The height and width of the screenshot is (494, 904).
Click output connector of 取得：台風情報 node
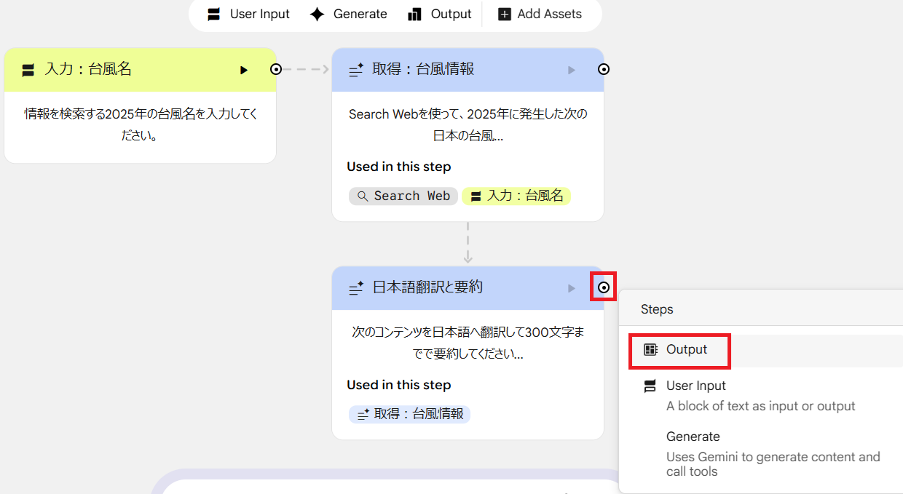tap(603, 69)
